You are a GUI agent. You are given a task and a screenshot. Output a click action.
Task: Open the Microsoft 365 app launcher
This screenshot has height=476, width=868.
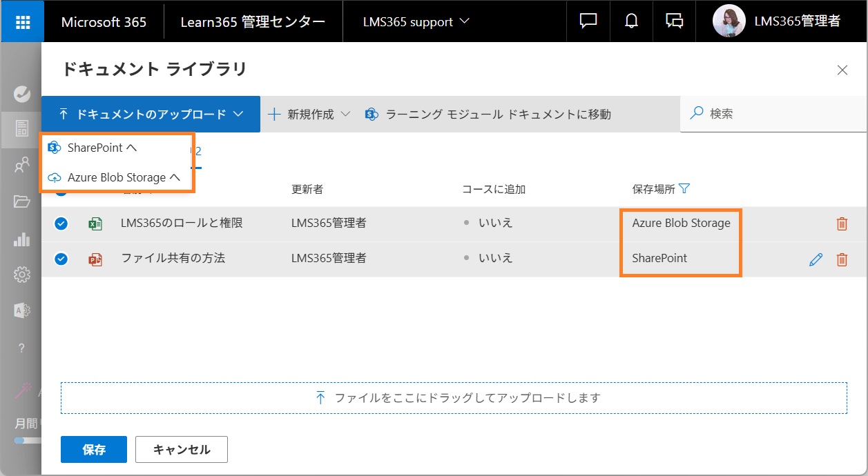coord(22,21)
